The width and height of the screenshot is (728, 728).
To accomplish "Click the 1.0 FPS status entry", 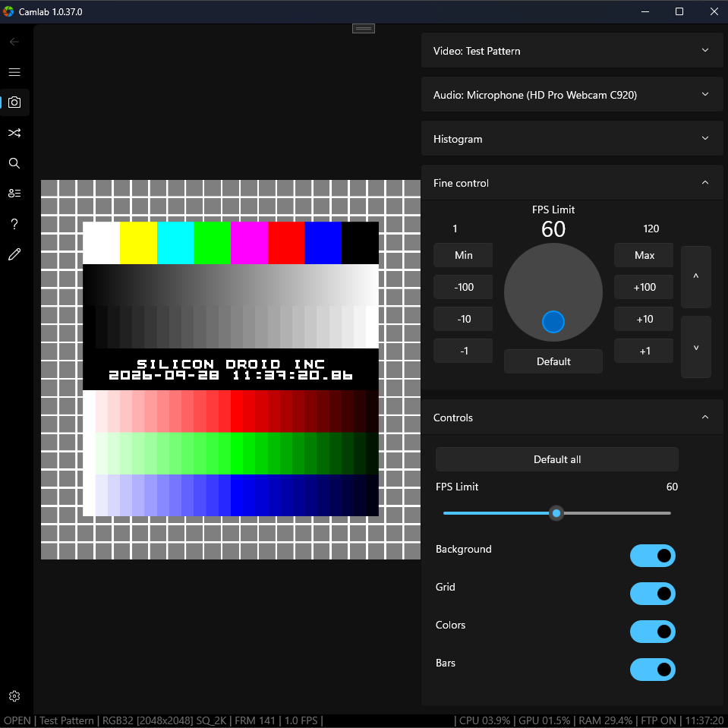I will 301,720.
